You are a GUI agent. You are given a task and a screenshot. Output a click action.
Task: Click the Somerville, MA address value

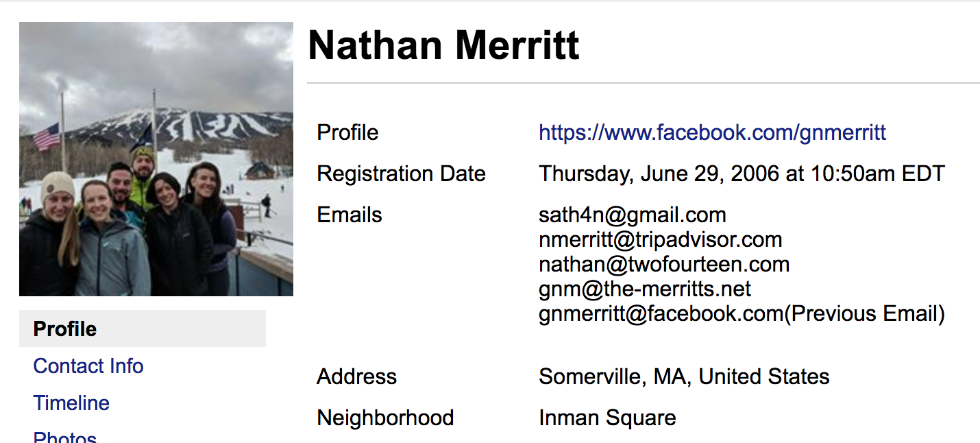pyautogui.click(x=684, y=376)
